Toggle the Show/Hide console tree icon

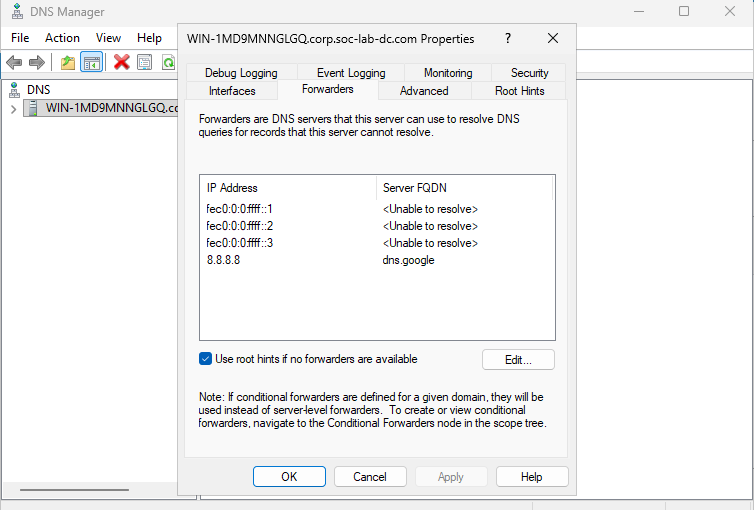point(91,62)
